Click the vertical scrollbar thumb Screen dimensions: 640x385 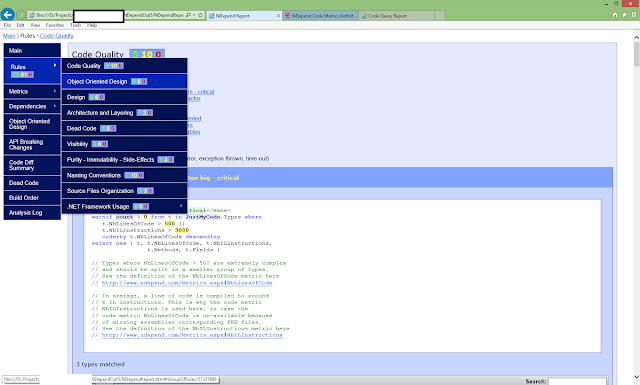(x=636, y=54)
